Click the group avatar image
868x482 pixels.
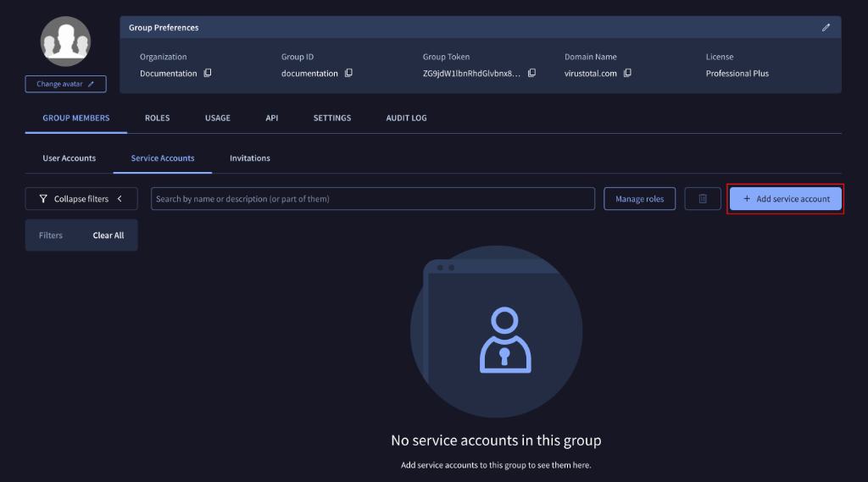(65, 42)
